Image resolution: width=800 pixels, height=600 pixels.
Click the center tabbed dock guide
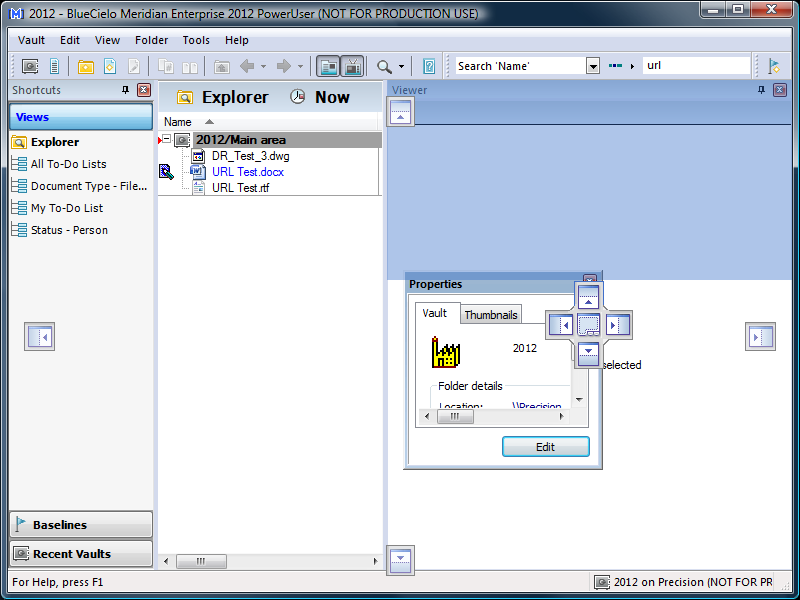[588, 325]
